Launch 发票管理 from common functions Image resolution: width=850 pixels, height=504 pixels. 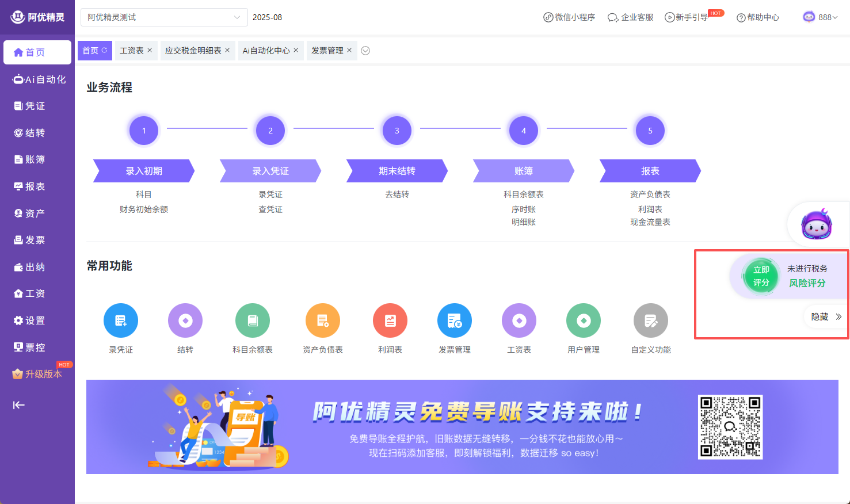click(455, 320)
